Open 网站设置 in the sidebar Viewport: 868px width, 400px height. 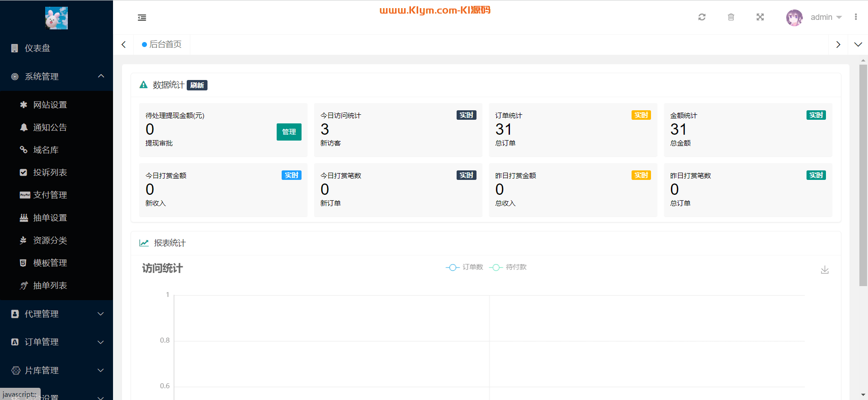click(50, 105)
